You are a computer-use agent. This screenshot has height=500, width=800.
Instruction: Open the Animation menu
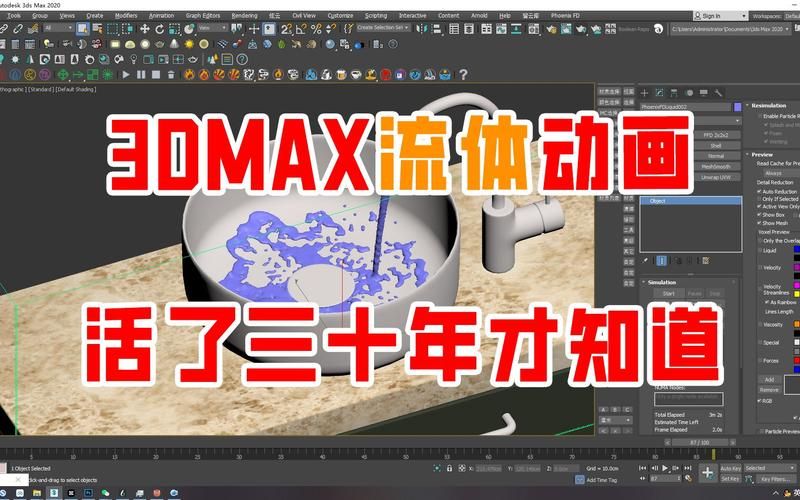point(162,16)
